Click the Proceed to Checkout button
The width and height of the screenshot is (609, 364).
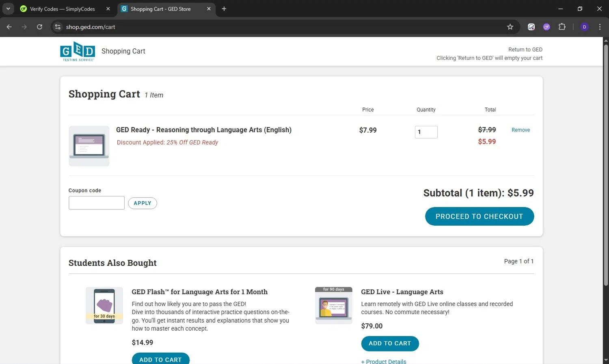click(479, 216)
